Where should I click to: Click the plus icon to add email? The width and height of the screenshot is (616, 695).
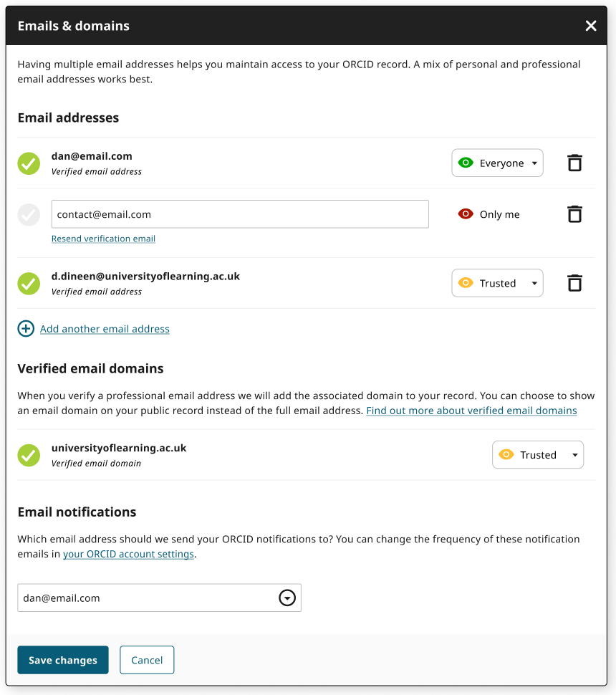click(26, 329)
